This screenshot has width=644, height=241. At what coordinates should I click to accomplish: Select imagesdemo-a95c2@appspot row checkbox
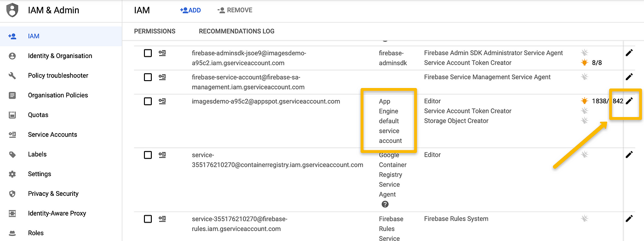pos(148,101)
